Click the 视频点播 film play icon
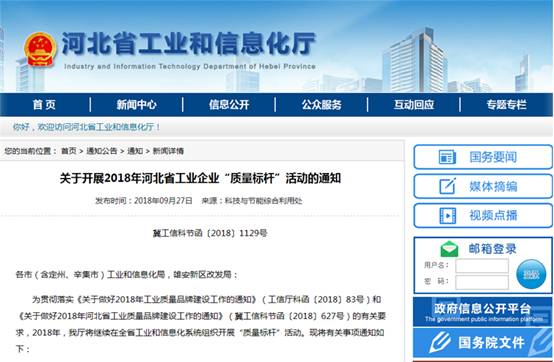 point(447,215)
